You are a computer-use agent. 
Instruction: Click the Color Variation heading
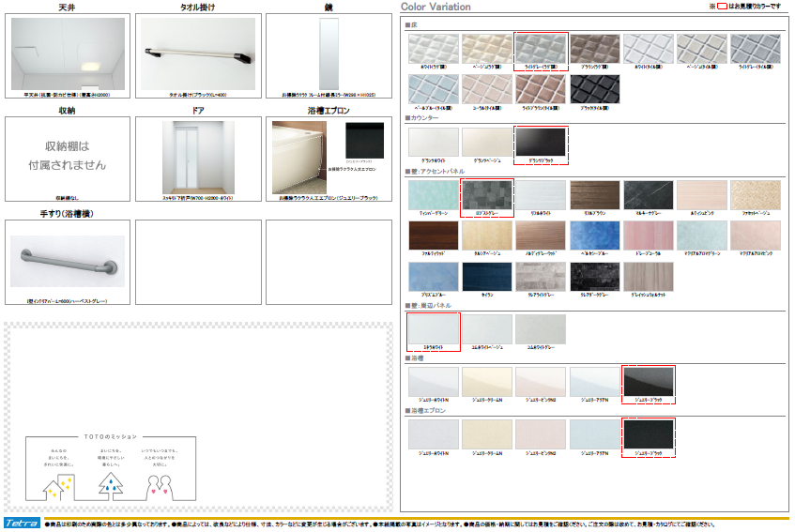[x=436, y=8]
